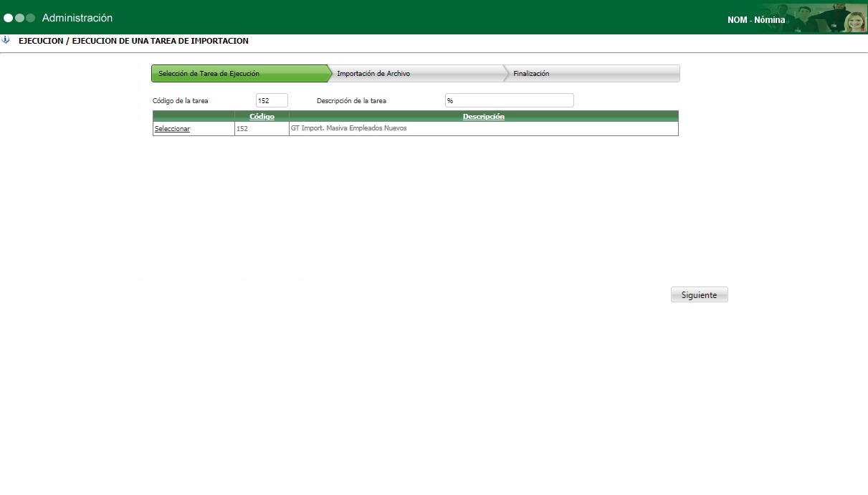Go to the Importación de Archivo step
868x495 pixels.
416,74
